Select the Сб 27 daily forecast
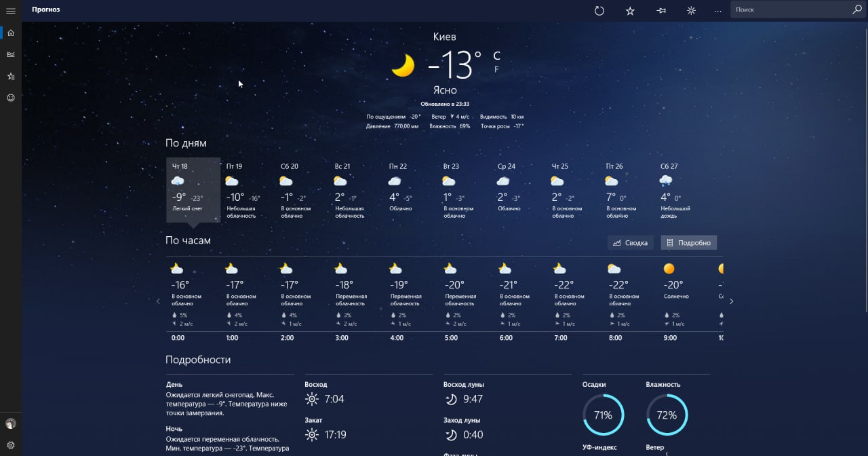Screen dimensions: 868x456 (682, 189)
